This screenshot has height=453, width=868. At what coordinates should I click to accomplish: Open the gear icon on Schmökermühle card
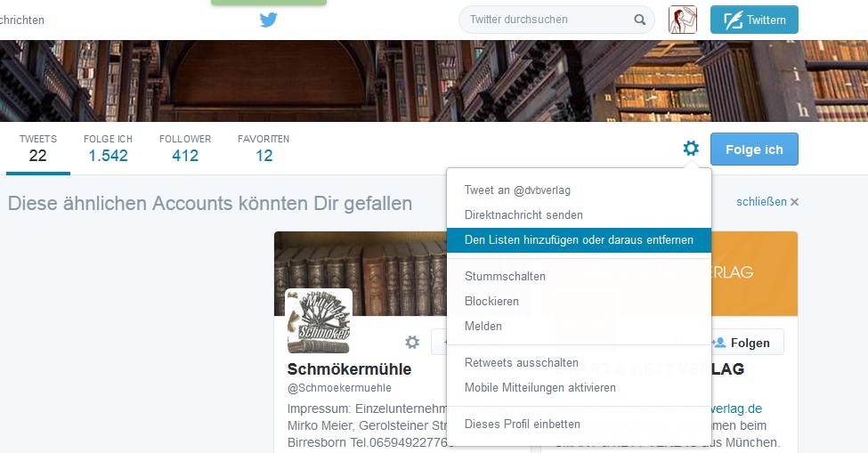point(412,343)
